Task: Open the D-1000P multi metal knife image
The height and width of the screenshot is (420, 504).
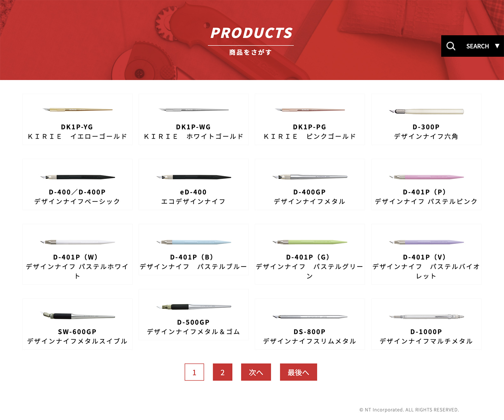Action: coord(427,316)
